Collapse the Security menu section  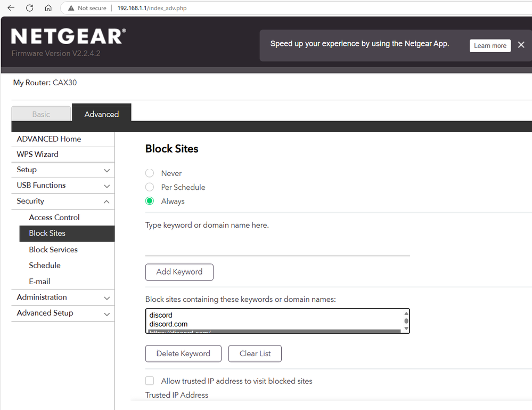tap(107, 202)
